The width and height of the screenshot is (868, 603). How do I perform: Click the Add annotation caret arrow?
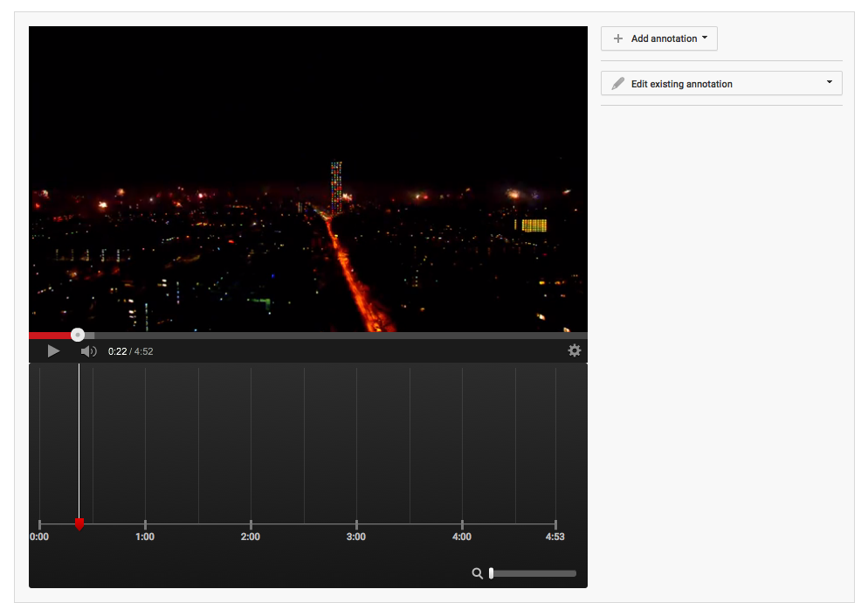point(705,38)
